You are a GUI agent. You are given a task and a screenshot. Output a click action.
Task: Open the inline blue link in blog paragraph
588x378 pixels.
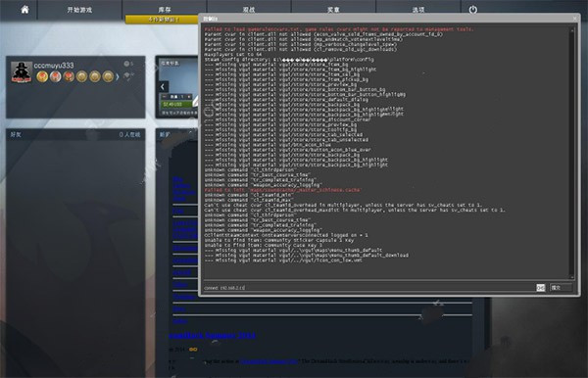269,361
